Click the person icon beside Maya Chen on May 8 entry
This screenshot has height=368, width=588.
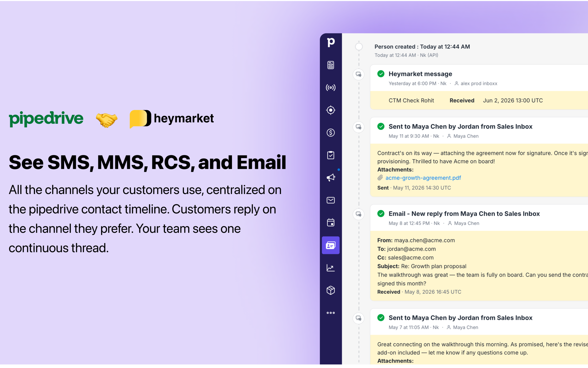point(450,223)
